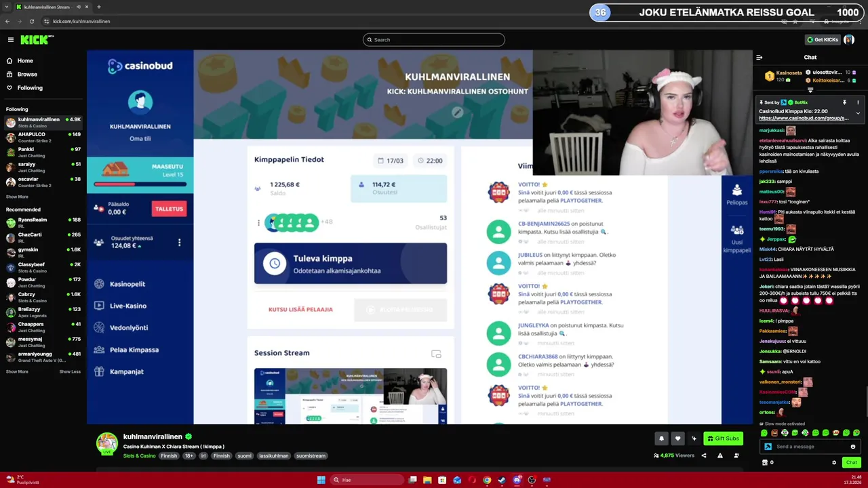Open AHAPULCO channel in sidebar
This screenshot has width=868, height=488.
pos(43,137)
